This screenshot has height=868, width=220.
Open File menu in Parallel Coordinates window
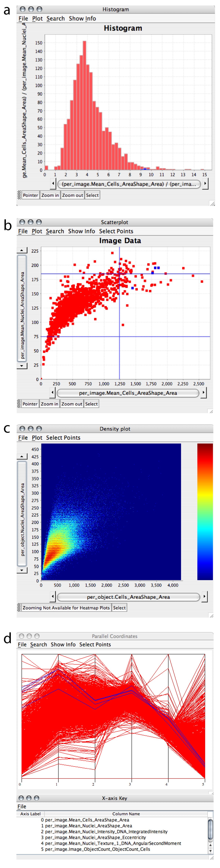[x=22, y=644]
